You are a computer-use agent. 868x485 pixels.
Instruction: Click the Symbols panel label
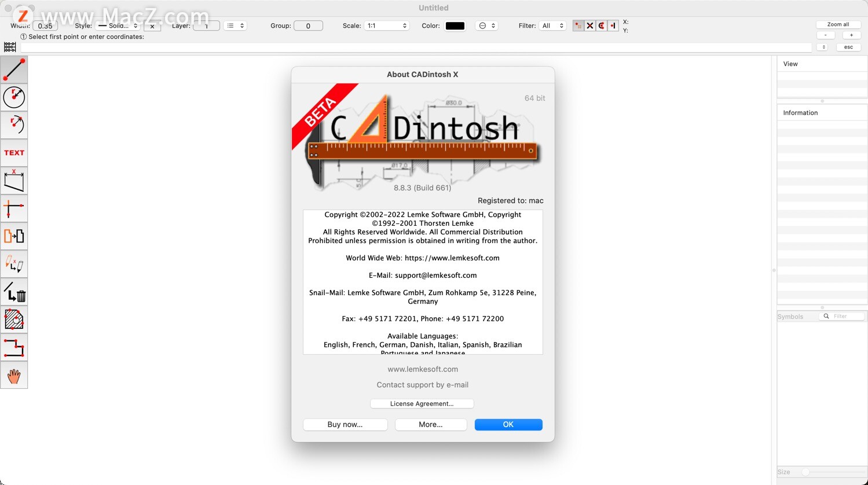click(x=790, y=317)
